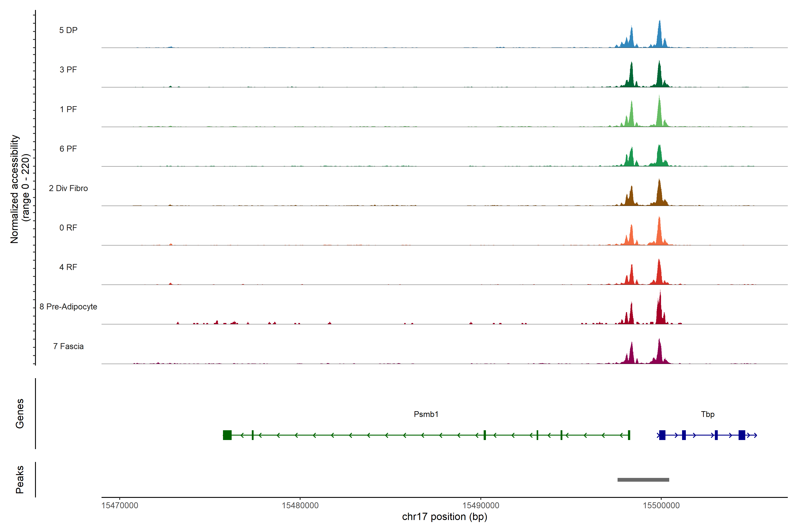
Task: Click the 7 Fascia track label
Action: pyautogui.click(x=68, y=346)
